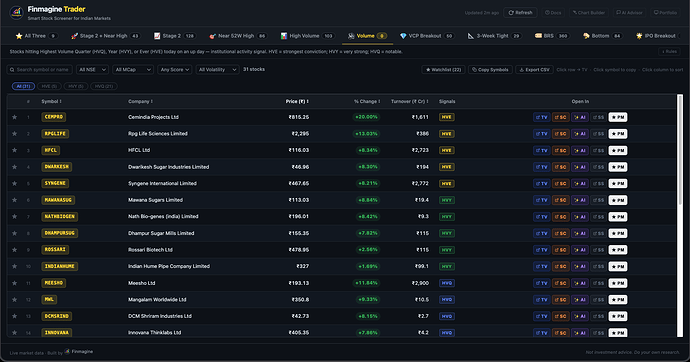Screen dimensions: 690x362
Task: Toggle the star on the NATHBIOGEN row
Action: pyautogui.click(x=15, y=216)
